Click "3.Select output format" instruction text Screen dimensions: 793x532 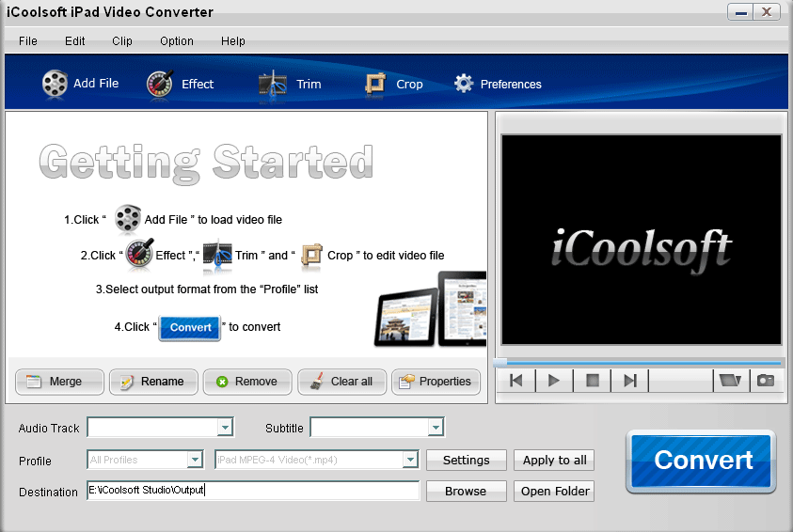point(207,289)
